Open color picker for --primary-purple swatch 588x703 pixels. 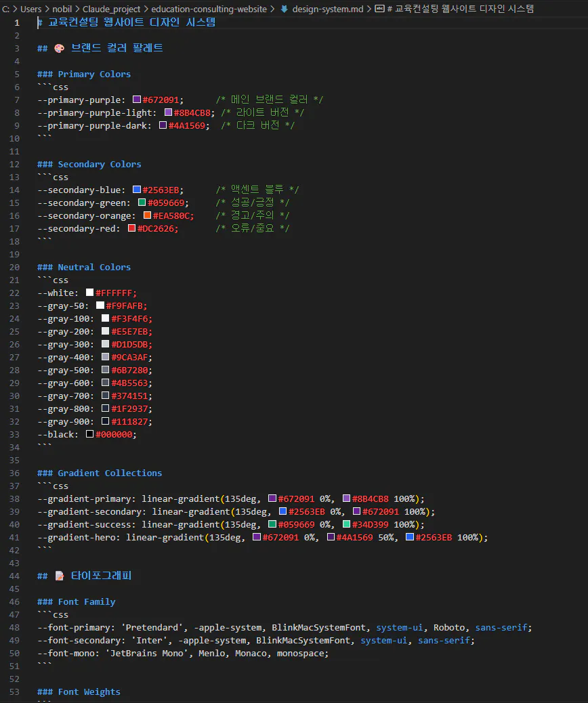point(137,100)
